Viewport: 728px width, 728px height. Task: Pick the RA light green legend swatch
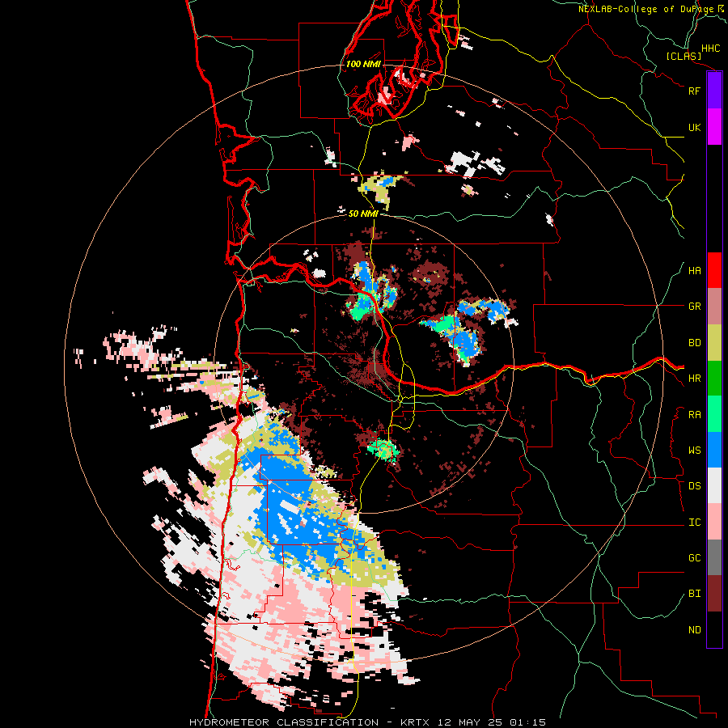click(714, 415)
